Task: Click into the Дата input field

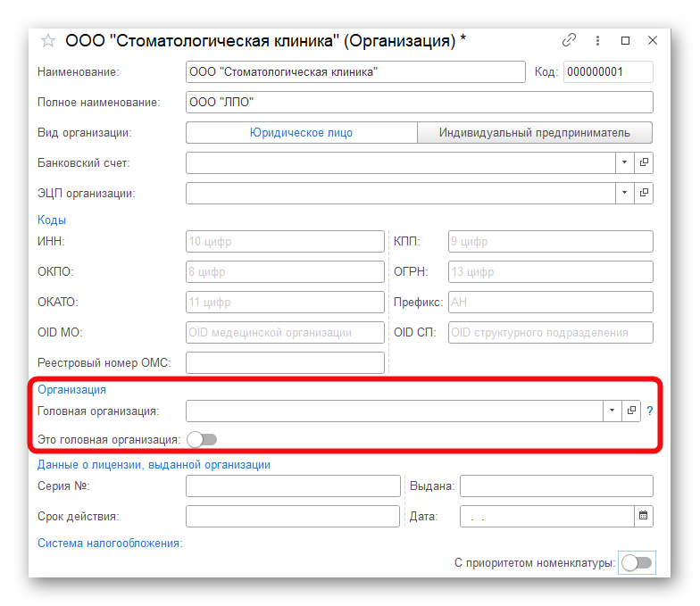Action: coord(546,516)
